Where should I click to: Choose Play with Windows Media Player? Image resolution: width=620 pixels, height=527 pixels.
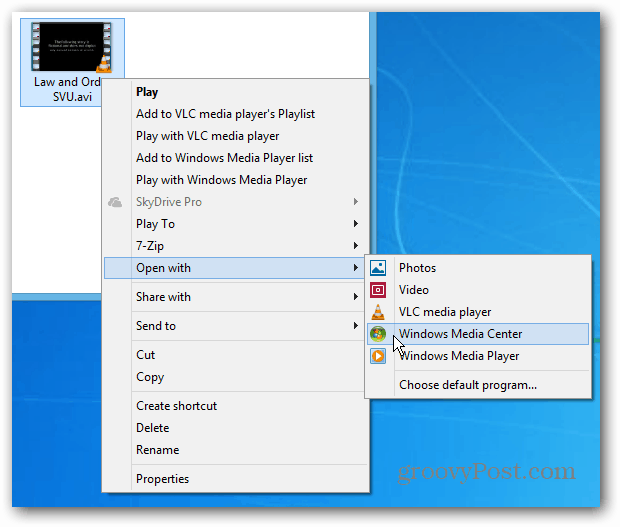pyautogui.click(x=236, y=180)
